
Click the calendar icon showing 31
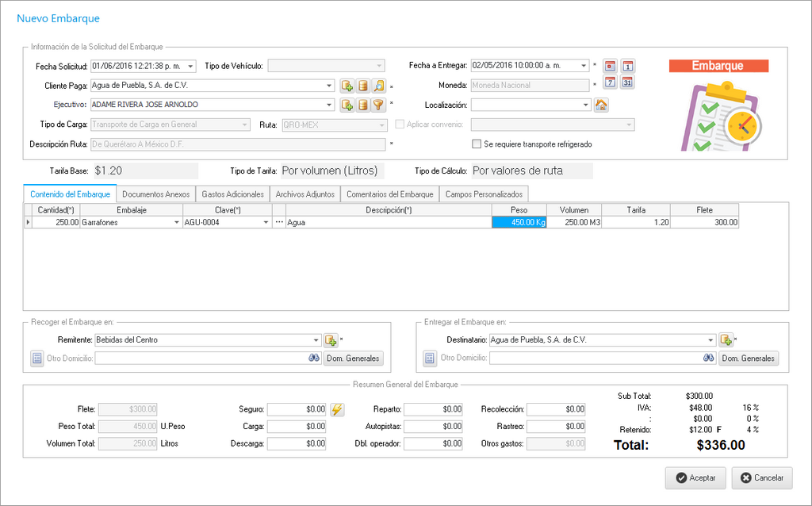[627, 82]
